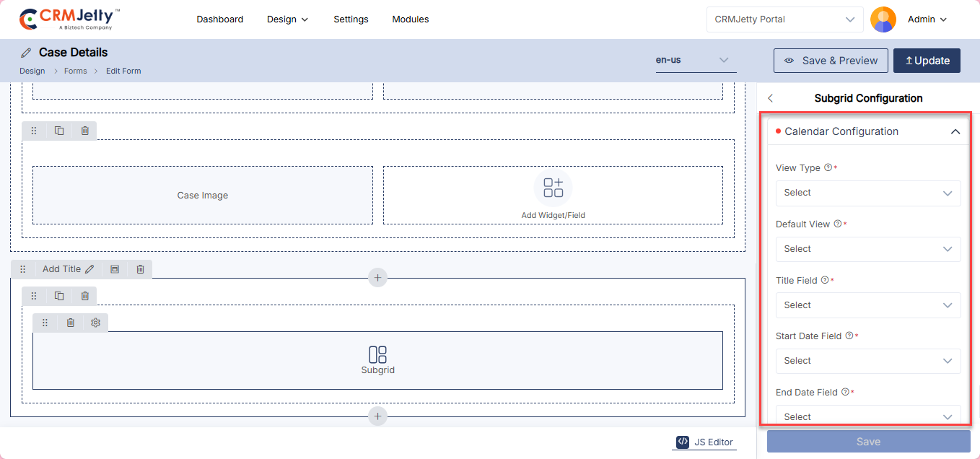Click the Add Widget/Field icon
Screen dimensions: 980x459
click(553, 188)
